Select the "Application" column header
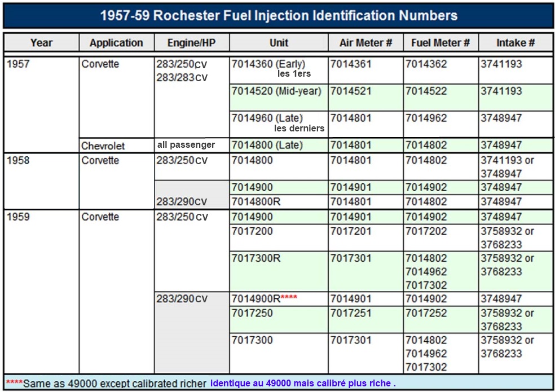Screen dimensions: 555x392 (x=116, y=43)
